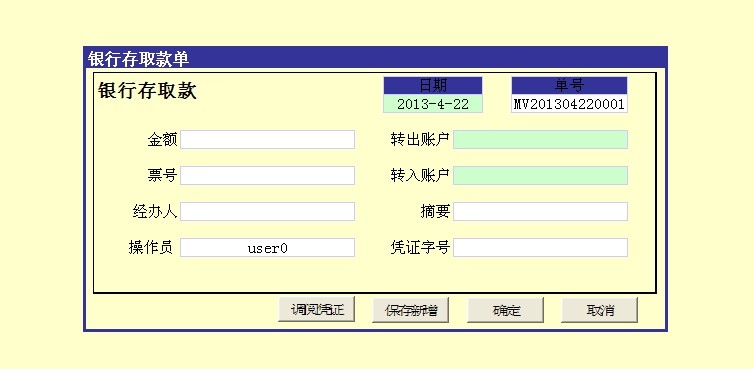
Task: Click the 银行存取款 form heading
Action: point(148,90)
